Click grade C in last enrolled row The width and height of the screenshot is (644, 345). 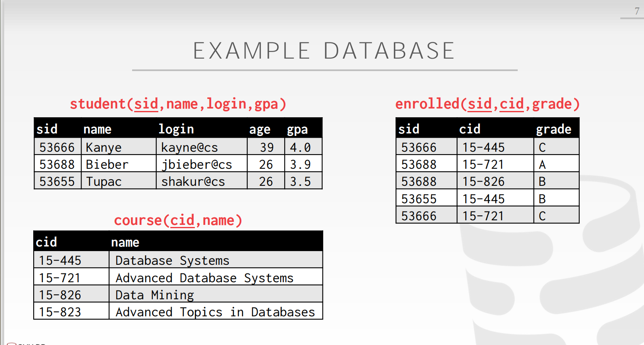click(x=542, y=216)
